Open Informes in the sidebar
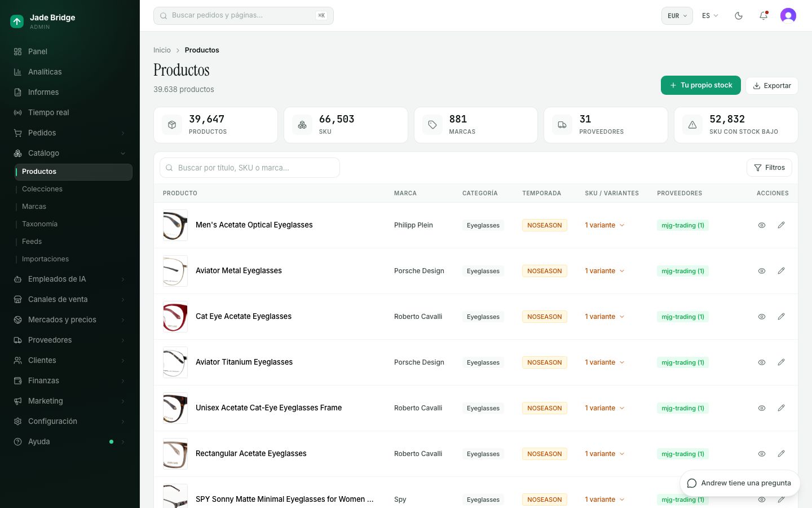This screenshot has width=812, height=508. point(70,92)
